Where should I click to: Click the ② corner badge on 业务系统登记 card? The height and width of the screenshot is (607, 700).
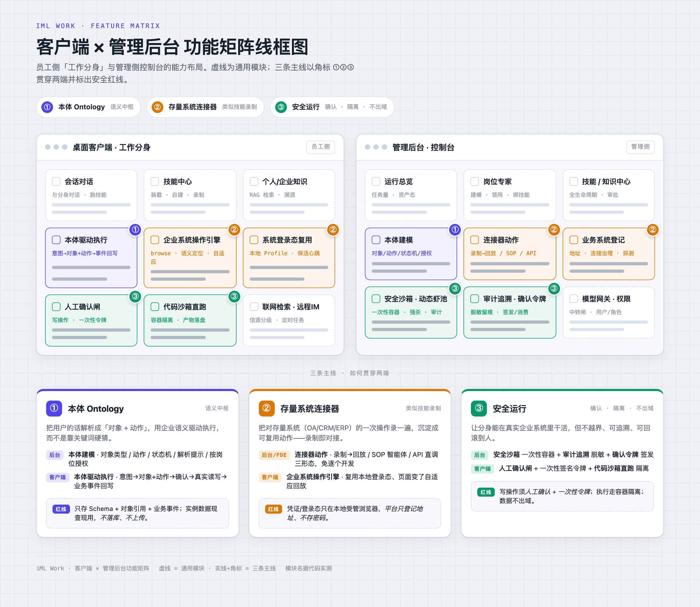[653, 230]
